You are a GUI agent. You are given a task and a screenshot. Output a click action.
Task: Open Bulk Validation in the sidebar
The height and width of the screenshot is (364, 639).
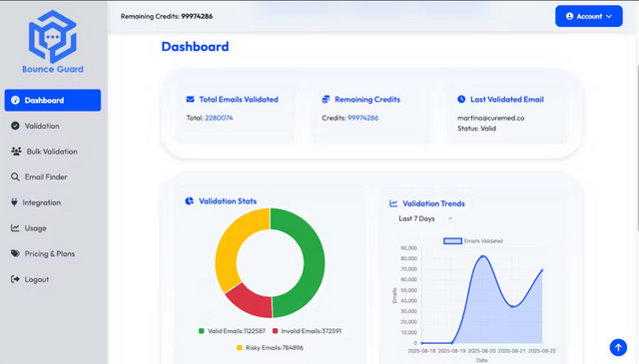pos(53,152)
